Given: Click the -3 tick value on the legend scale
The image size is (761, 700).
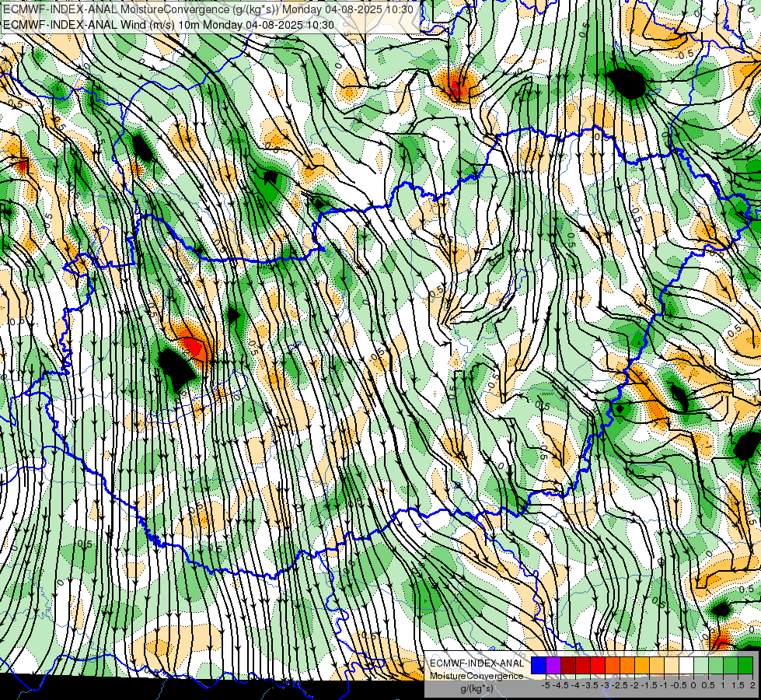Looking at the screenshot, I should tap(606, 685).
